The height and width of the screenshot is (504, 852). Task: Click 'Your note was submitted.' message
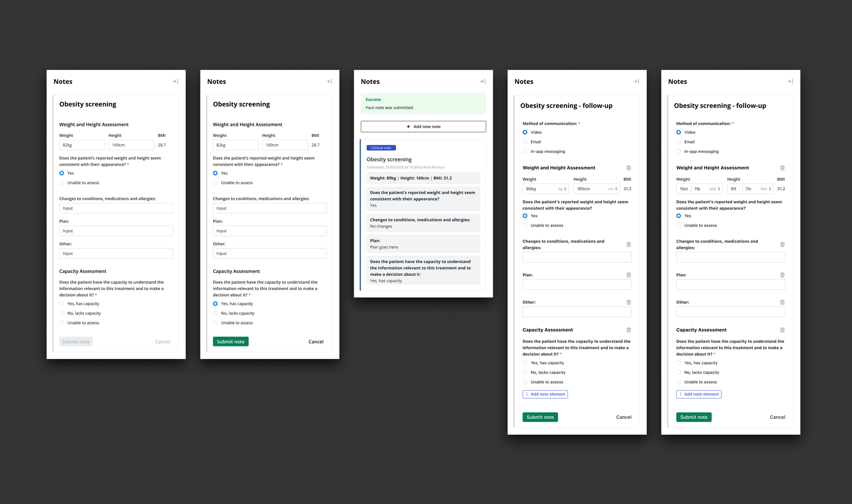pyautogui.click(x=390, y=108)
